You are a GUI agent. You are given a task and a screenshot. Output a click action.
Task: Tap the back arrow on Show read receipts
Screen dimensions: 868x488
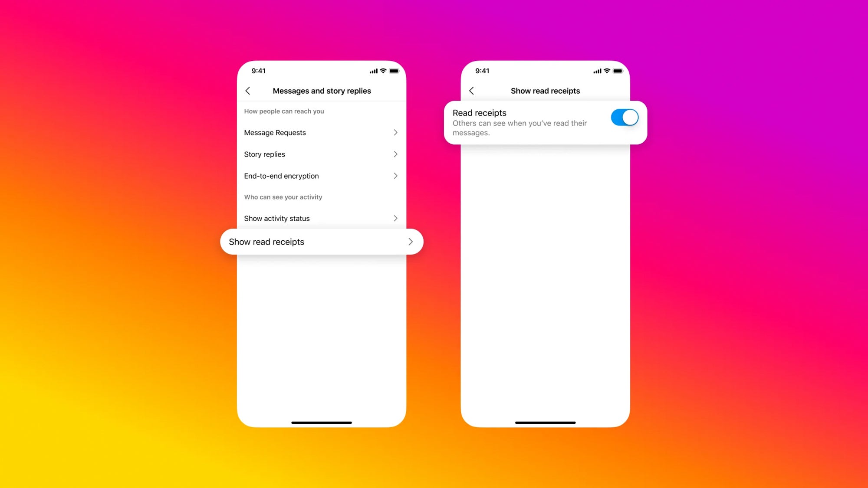472,90
